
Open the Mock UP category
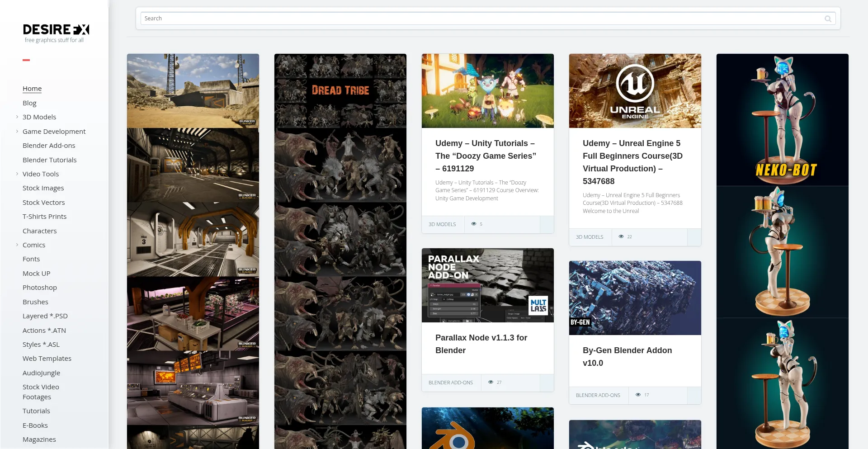click(x=37, y=274)
